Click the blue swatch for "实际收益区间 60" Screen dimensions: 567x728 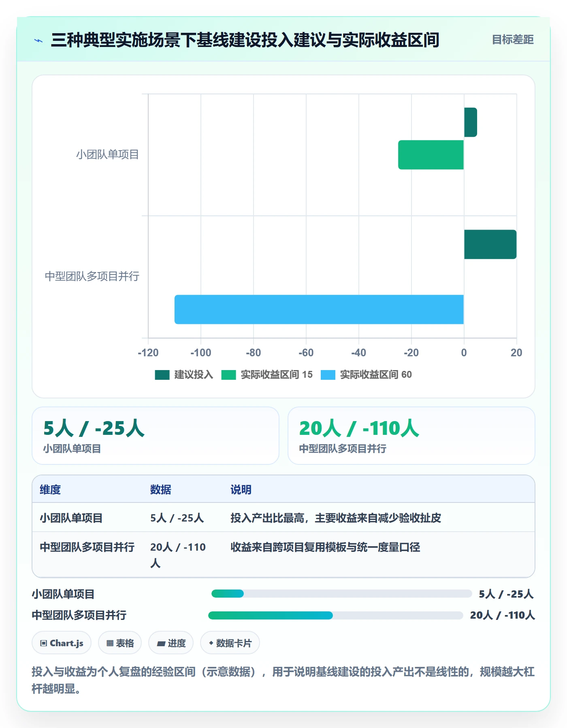[x=328, y=375]
